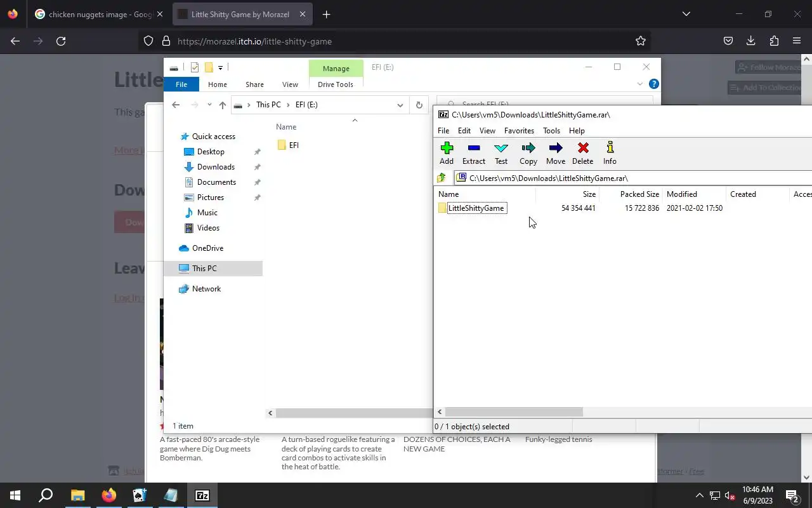Image resolution: width=812 pixels, height=508 pixels.
Task: Open Desktop in Explorer sidebar
Action: 211,152
